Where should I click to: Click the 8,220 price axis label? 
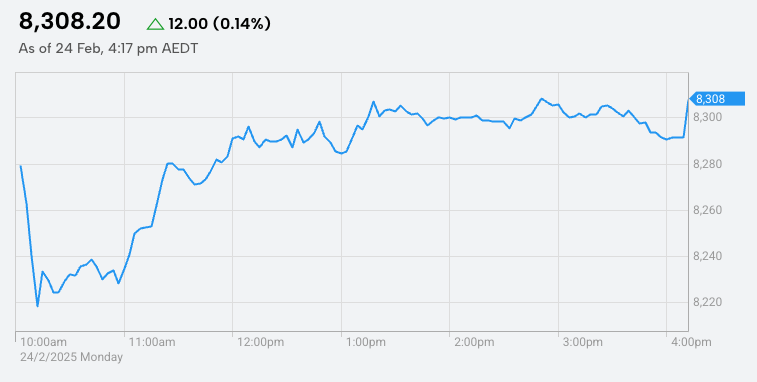(707, 302)
